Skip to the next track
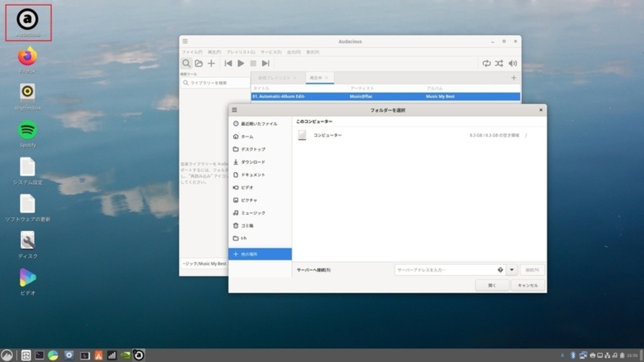Screen dimensions: 644x362 point(266,63)
